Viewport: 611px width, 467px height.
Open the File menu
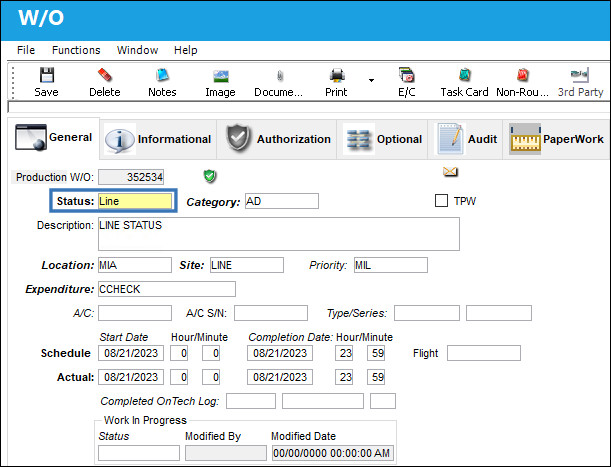point(26,50)
